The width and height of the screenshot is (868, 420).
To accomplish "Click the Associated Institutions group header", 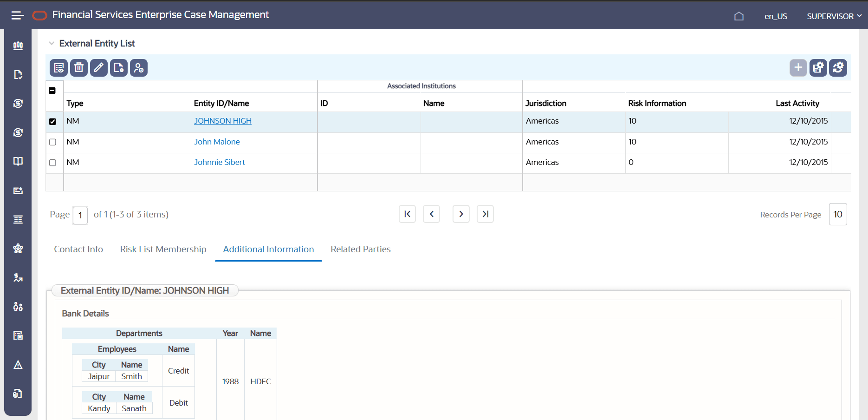I will (421, 86).
